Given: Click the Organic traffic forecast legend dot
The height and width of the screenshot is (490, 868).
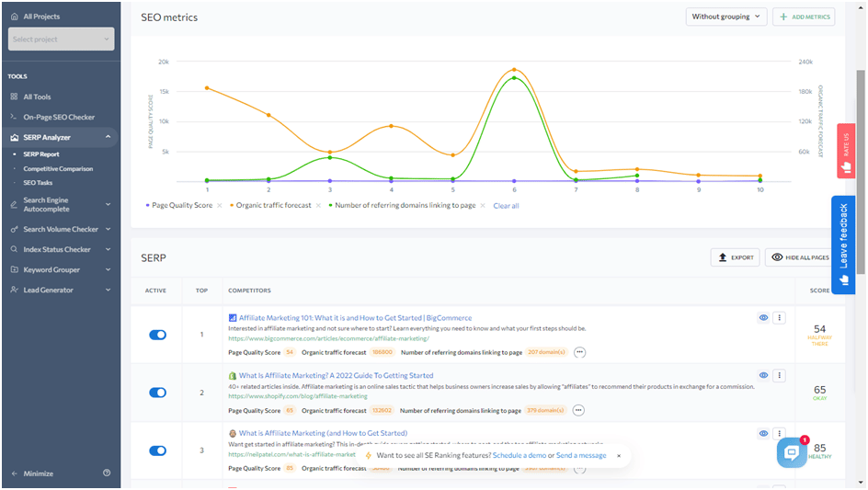Looking at the screenshot, I should coord(232,205).
